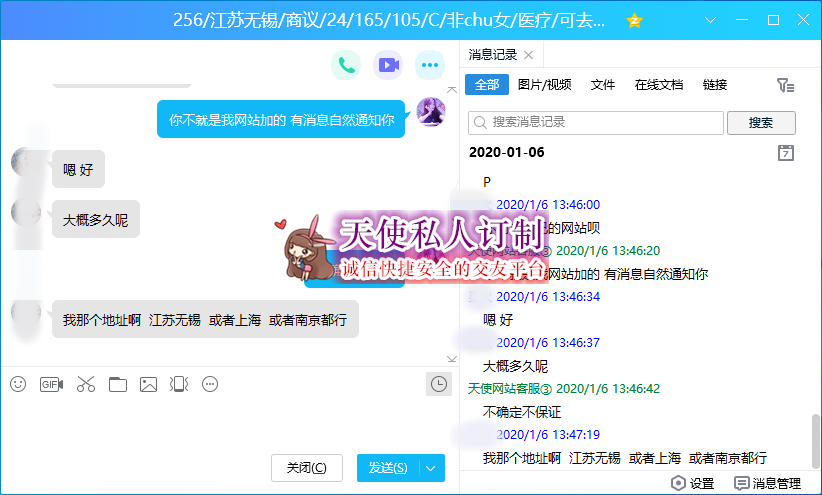Switch to the 在线文档 tab
The width and height of the screenshot is (822, 495).
point(659,85)
